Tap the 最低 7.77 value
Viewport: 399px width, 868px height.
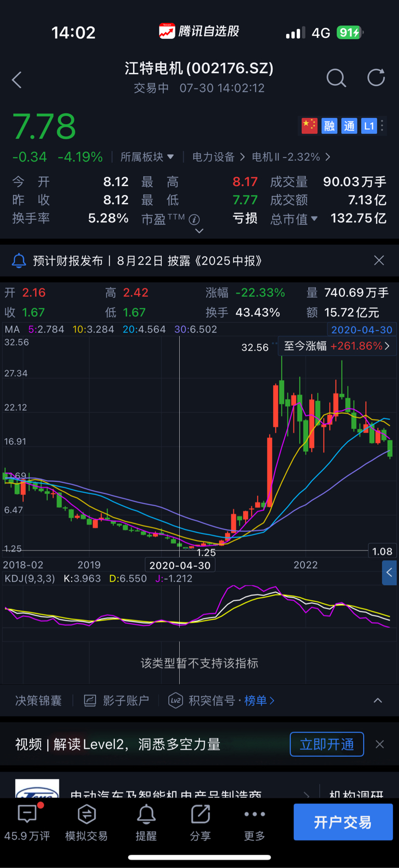click(245, 200)
